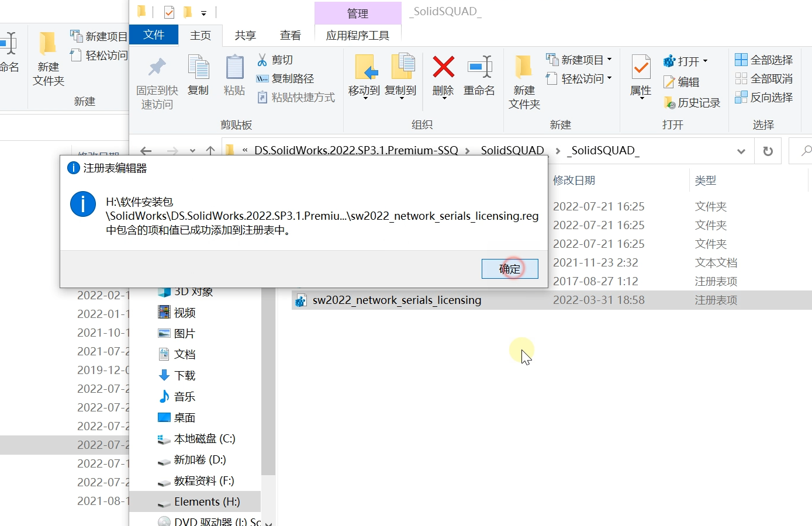Click the navigation pane scrollbar
This screenshot has height=526, width=812.
tap(268, 382)
